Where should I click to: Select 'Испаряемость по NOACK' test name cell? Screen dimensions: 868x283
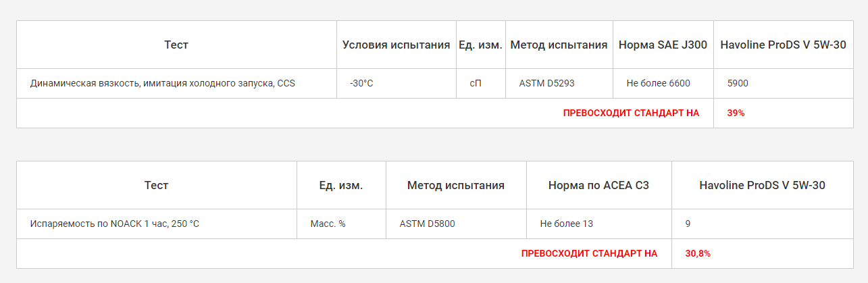(114, 224)
